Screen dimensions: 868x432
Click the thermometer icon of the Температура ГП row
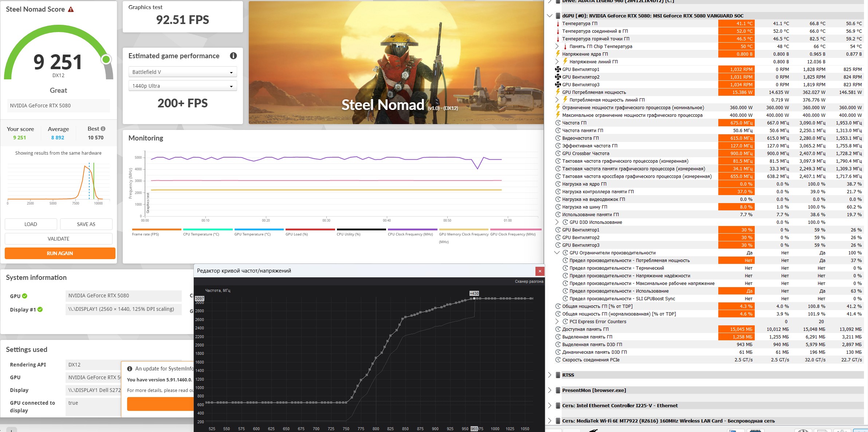click(x=558, y=24)
